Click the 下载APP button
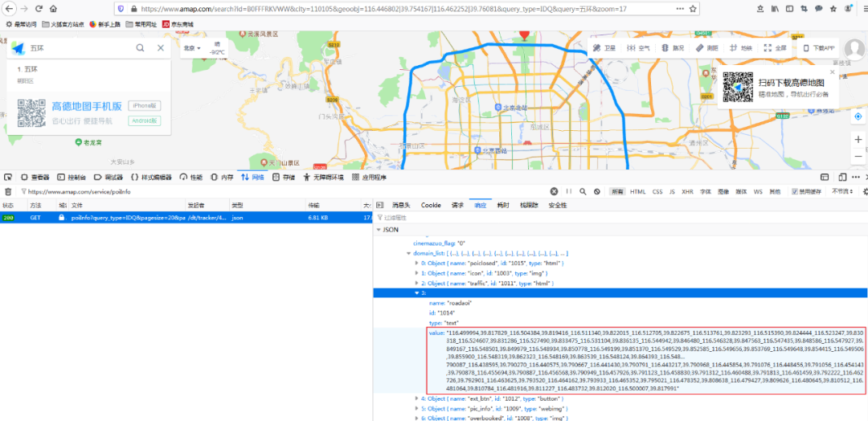The width and height of the screenshot is (868, 421). coord(819,48)
